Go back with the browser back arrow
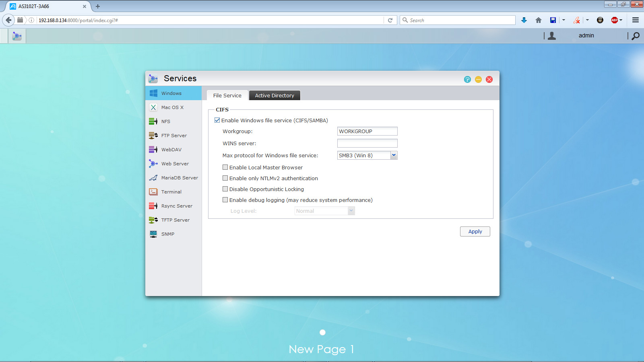Screen dimensions: 644x362 pos(8,20)
